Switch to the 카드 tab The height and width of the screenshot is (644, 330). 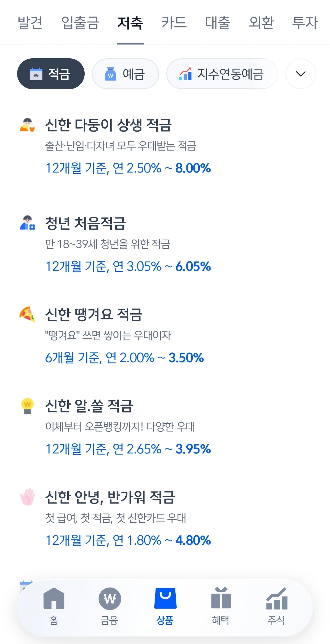[174, 23]
